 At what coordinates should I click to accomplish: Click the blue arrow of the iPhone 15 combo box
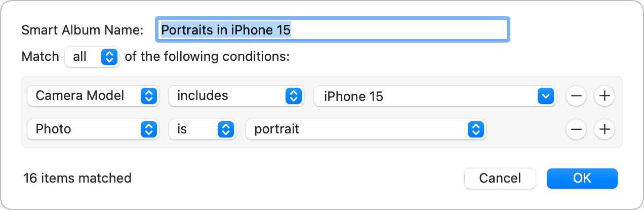click(x=545, y=96)
